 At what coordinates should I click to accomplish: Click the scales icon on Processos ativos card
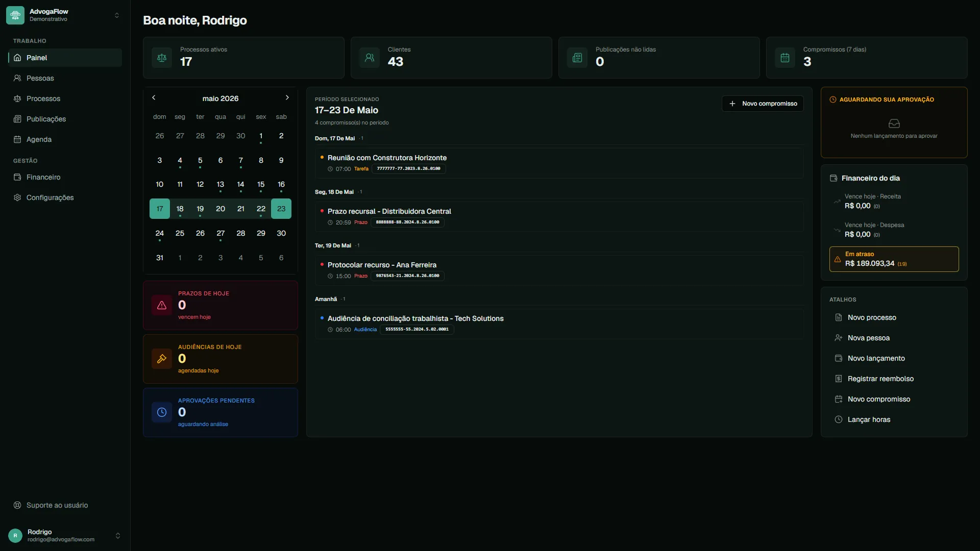pos(162,58)
